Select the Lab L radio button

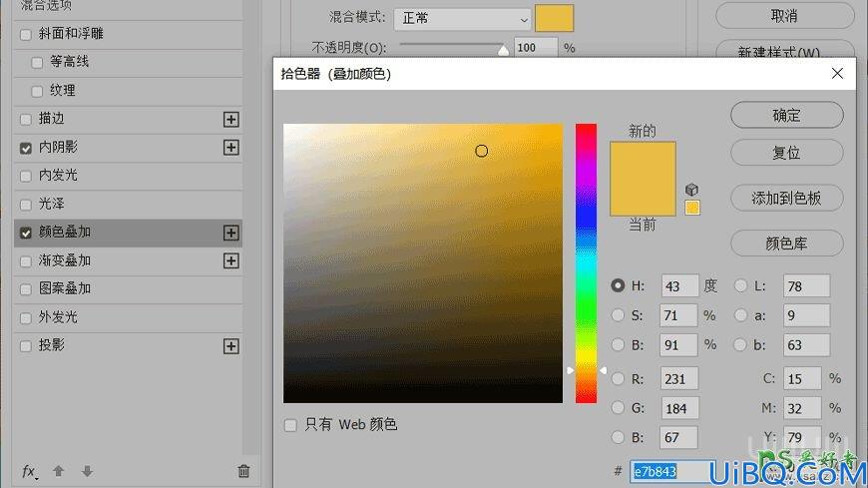[x=740, y=285]
